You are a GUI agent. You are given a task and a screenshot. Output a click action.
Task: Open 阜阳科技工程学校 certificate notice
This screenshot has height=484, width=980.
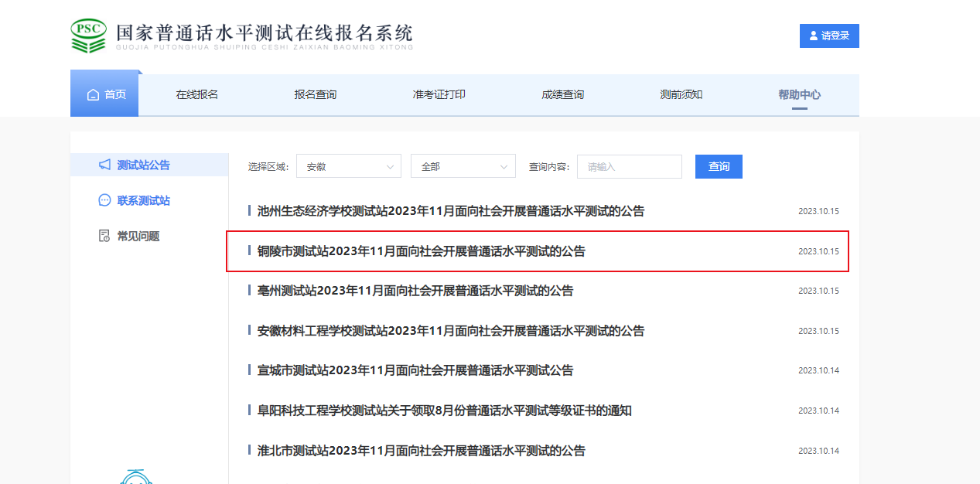444,411
